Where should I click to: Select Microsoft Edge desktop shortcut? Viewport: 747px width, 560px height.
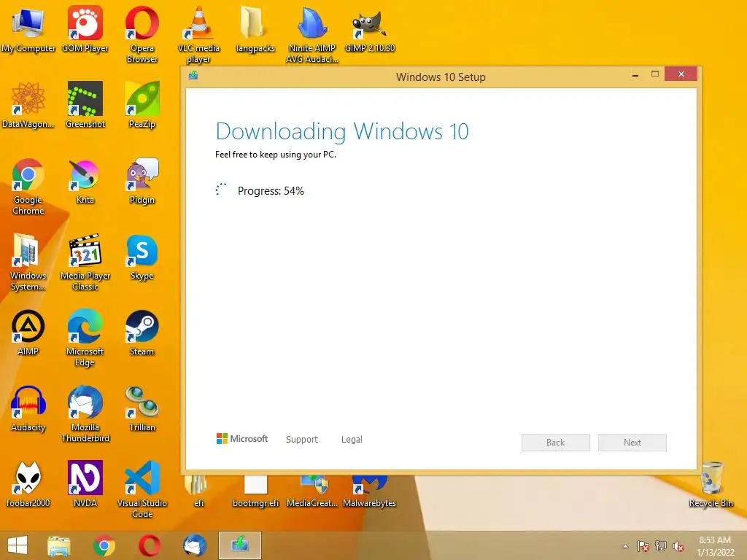[x=85, y=338]
